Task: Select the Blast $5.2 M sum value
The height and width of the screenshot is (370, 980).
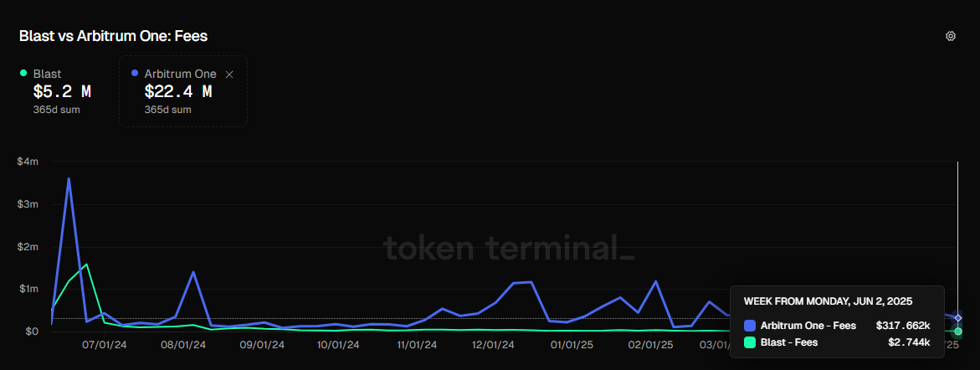Action: (62, 92)
